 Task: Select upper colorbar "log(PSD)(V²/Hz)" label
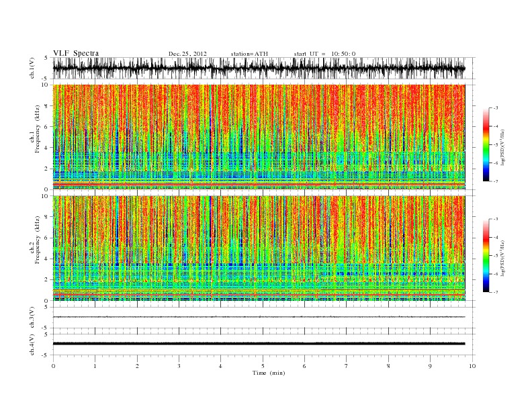pyautogui.click(x=502, y=148)
